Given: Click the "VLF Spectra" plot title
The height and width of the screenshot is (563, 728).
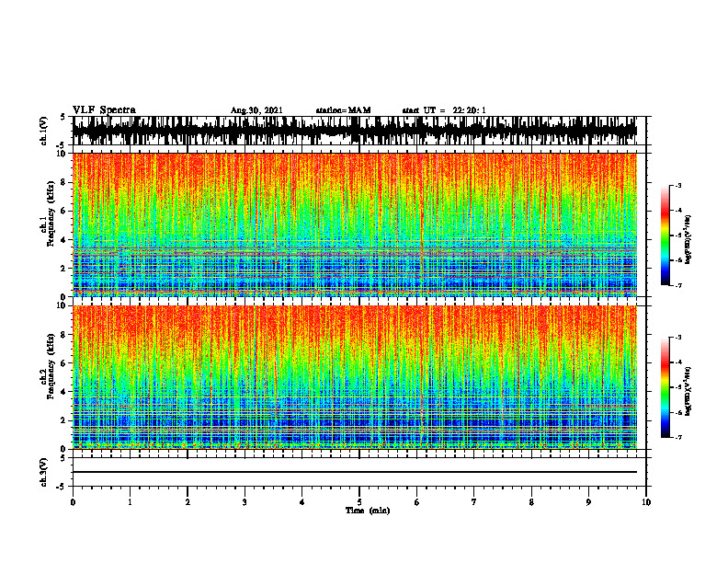Looking at the screenshot, I should coord(104,110).
